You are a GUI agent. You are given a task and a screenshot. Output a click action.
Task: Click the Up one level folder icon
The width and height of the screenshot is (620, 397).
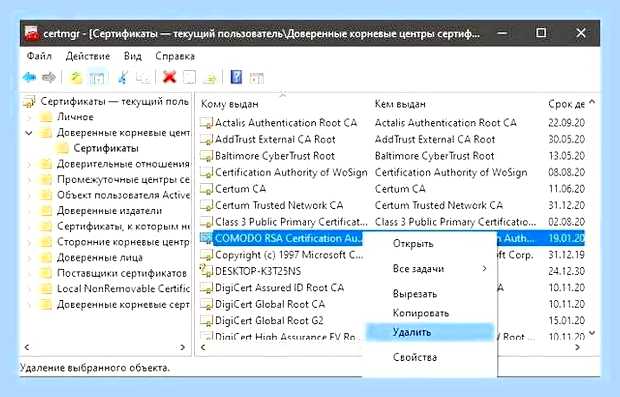[x=76, y=78]
